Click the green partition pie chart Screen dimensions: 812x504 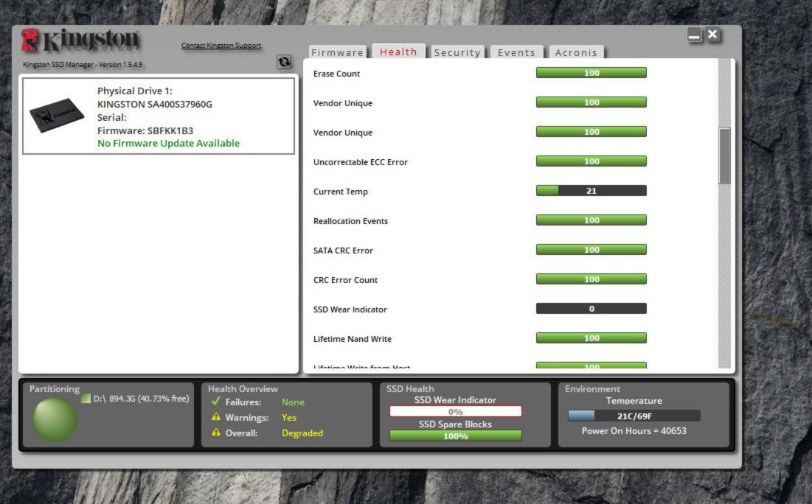(x=55, y=419)
